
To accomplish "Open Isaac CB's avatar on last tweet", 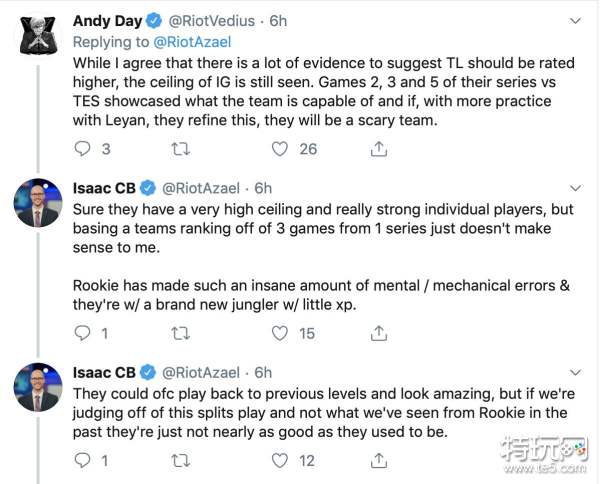I will tap(39, 388).
